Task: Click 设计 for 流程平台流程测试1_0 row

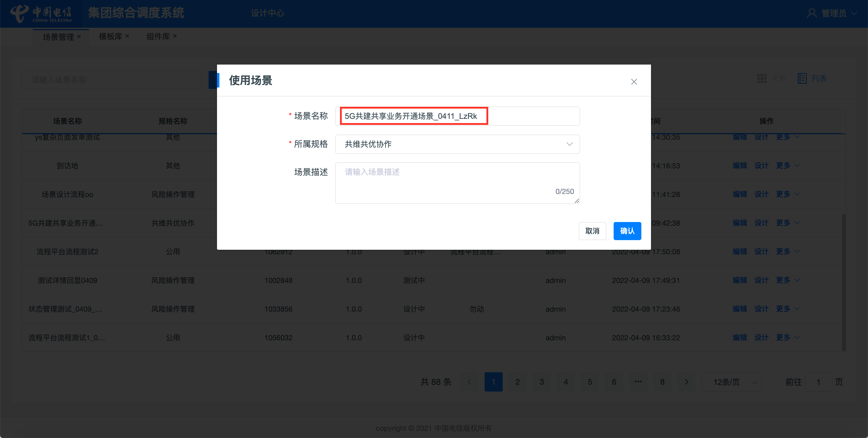Action: point(761,338)
